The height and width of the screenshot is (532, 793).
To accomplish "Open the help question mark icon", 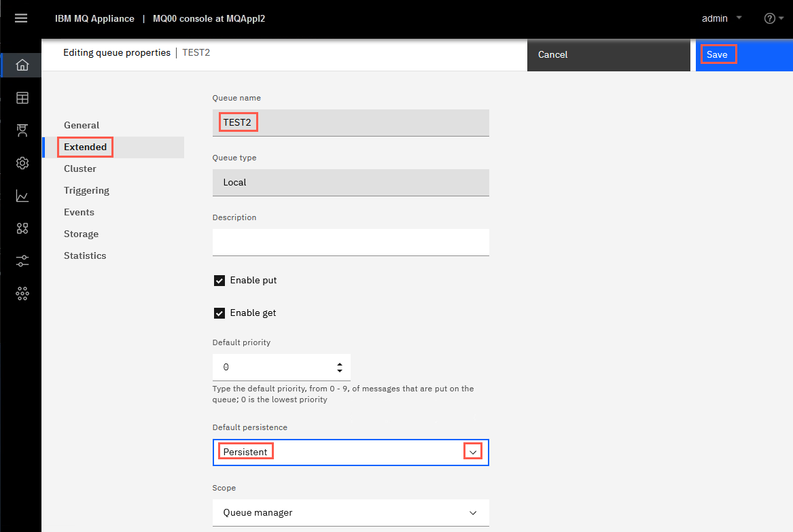I will (x=769, y=18).
